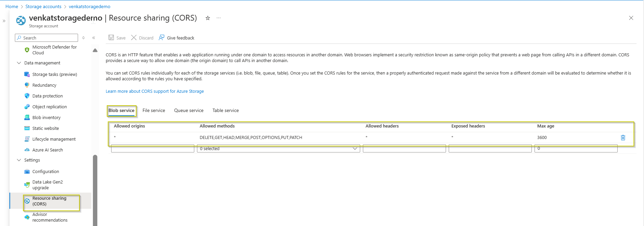Screen dimensions: 644x226
Task: Delete the CORS rule with trash icon
Action: [x=623, y=138]
